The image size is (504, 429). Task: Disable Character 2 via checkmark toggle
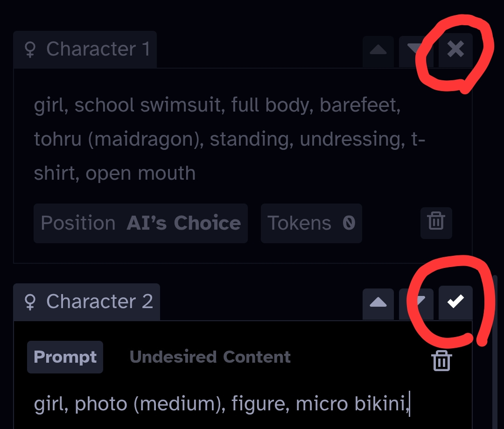[455, 302]
